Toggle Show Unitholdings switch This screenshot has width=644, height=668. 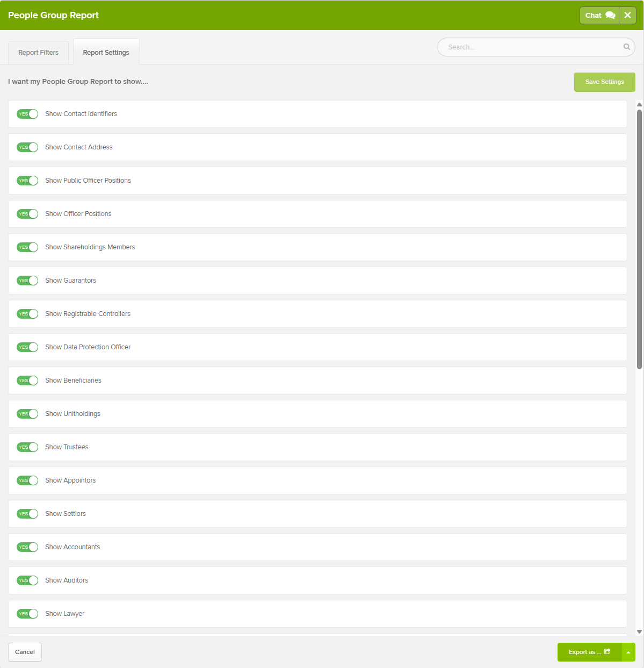[27, 414]
